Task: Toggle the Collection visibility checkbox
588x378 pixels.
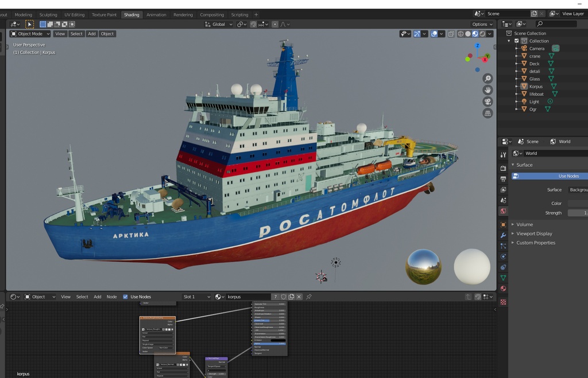Action: click(516, 41)
